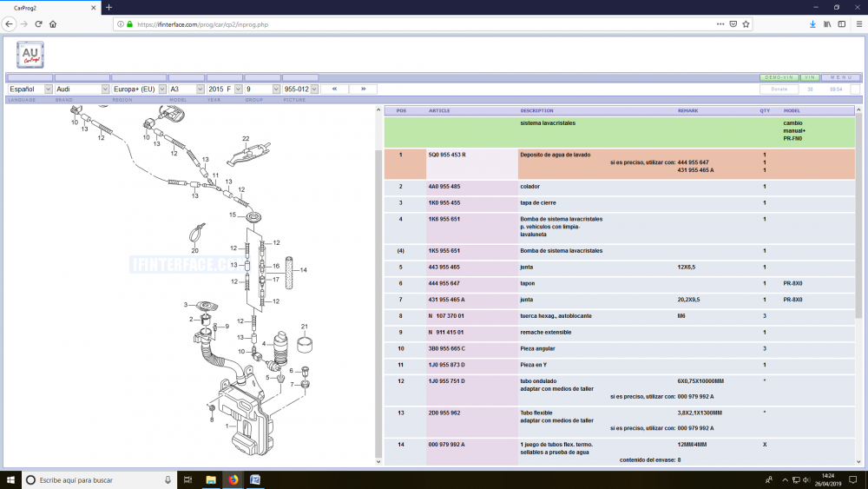This screenshot has height=489, width=868.
Task: Open the language dropdown set to Español
Action: (x=30, y=89)
